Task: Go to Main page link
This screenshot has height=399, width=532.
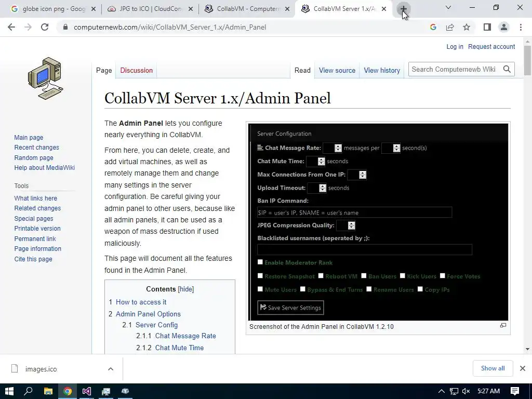Action: (x=29, y=137)
